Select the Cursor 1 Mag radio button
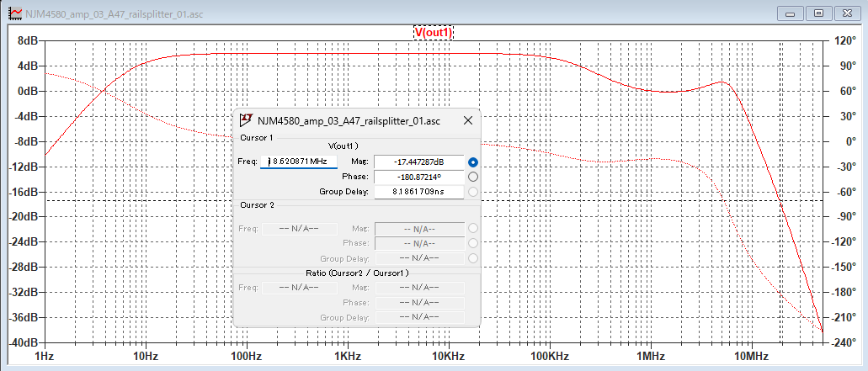 [473, 162]
